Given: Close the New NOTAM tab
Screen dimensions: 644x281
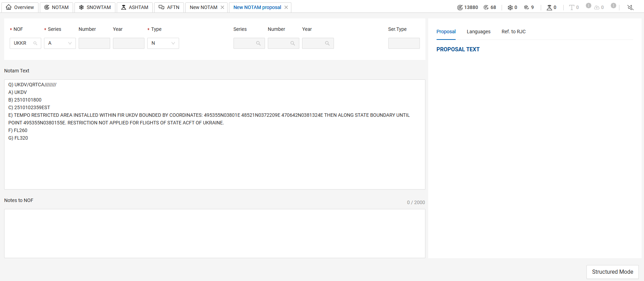Looking at the screenshot, I should coord(222,7).
